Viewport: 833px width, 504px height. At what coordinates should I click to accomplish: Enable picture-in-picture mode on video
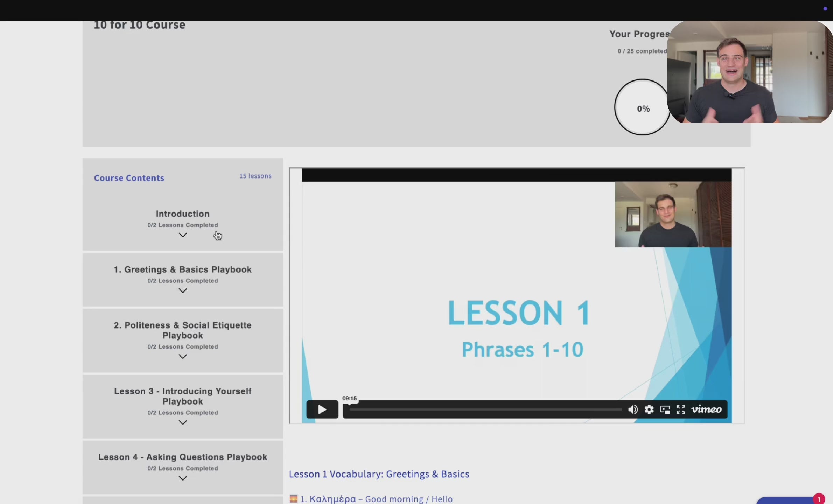click(665, 409)
